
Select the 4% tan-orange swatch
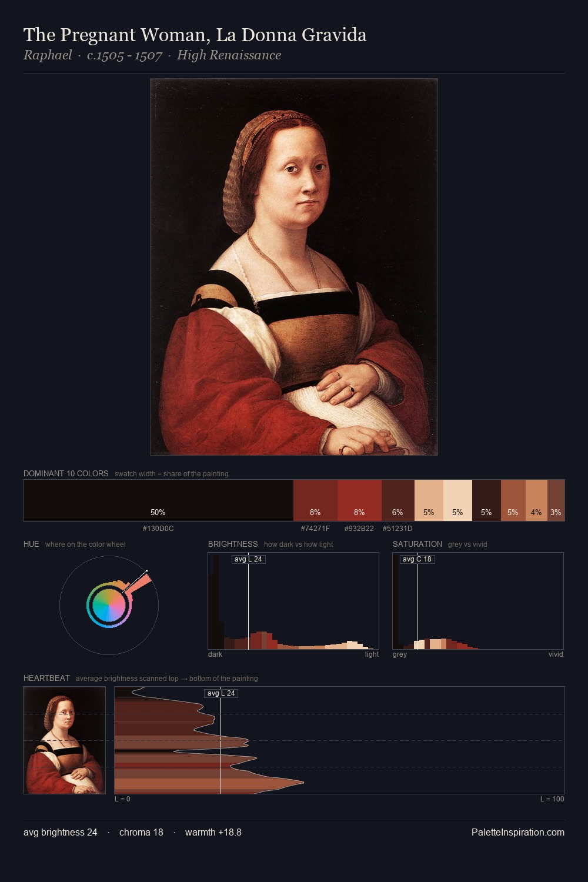tap(536, 500)
